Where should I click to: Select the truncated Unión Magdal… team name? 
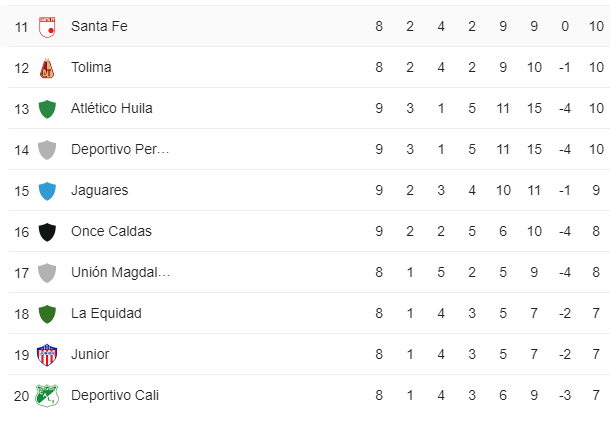pyautogui.click(x=121, y=272)
